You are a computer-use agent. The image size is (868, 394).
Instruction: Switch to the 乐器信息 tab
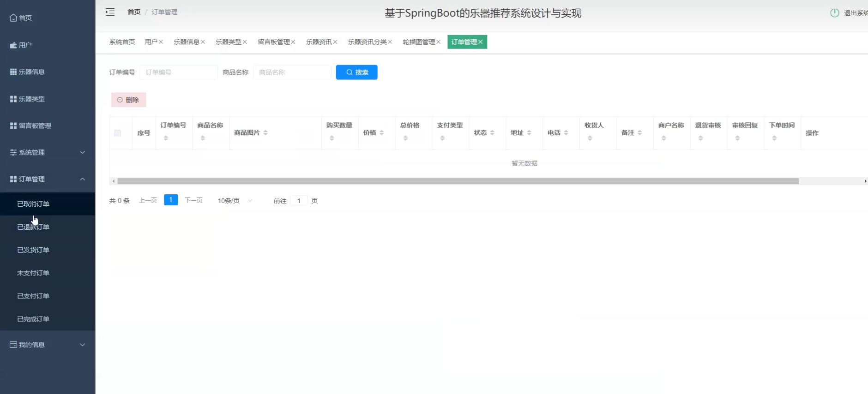click(187, 42)
